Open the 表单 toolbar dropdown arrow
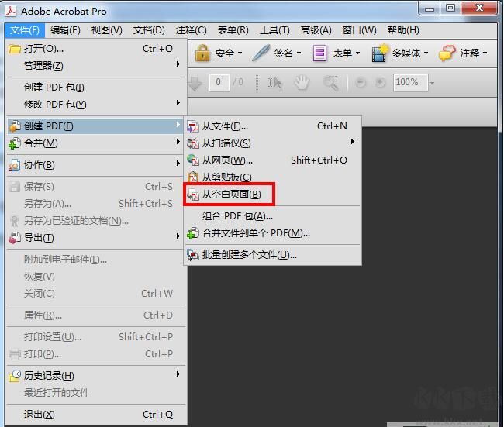 [357, 53]
